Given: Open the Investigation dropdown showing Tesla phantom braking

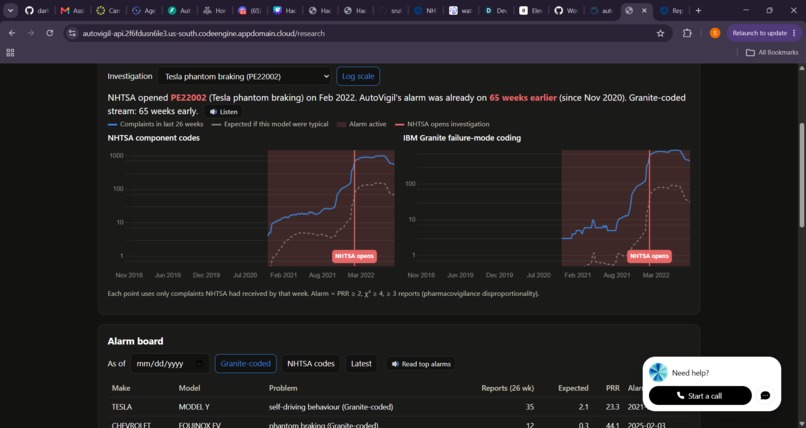Looking at the screenshot, I should click(x=245, y=76).
